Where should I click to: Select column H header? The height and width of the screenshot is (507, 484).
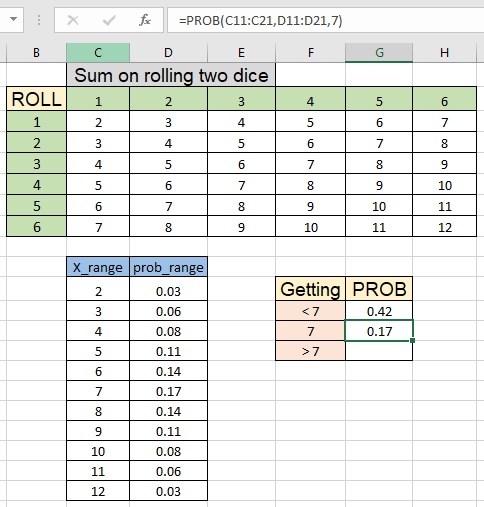(x=444, y=53)
